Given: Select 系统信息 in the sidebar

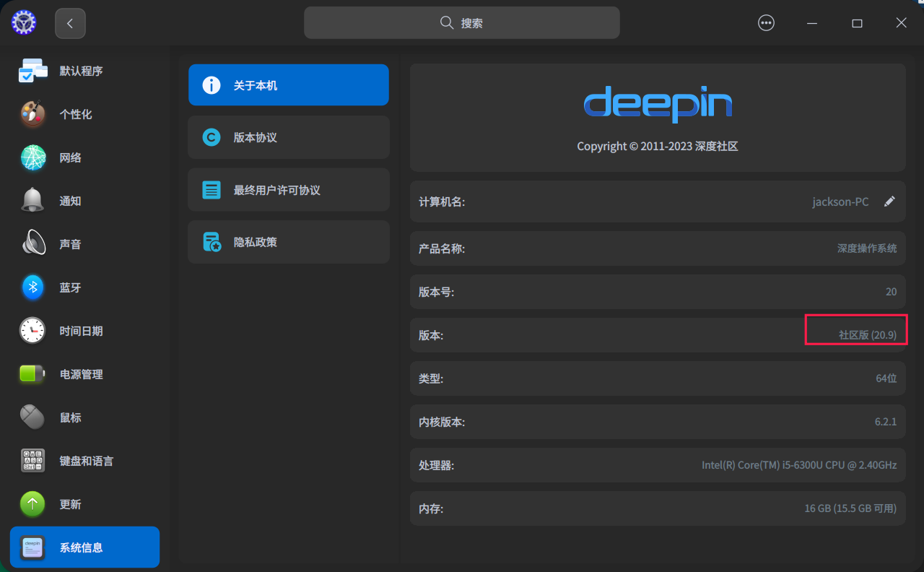Looking at the screenshot, I should 84,547.
